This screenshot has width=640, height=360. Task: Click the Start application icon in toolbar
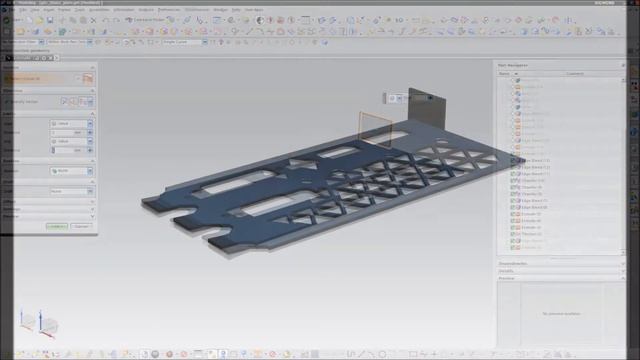point(7,20)
